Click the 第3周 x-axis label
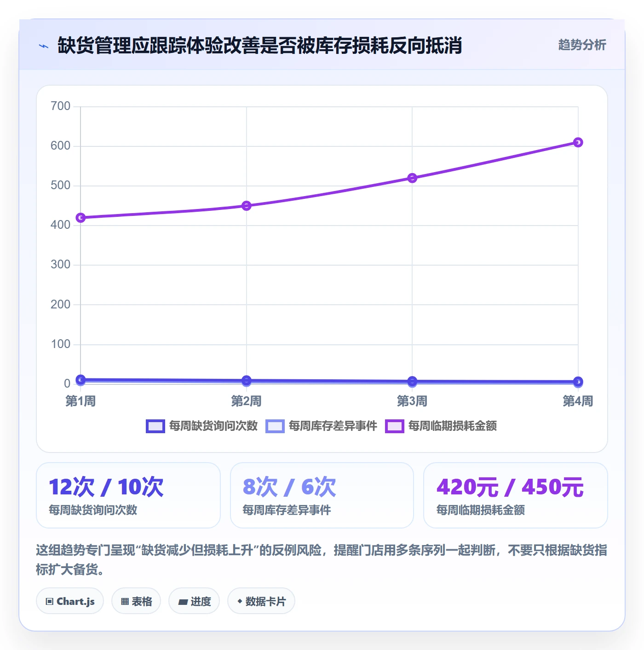Viewport: 644px width, 650px height. pos(412,401)
